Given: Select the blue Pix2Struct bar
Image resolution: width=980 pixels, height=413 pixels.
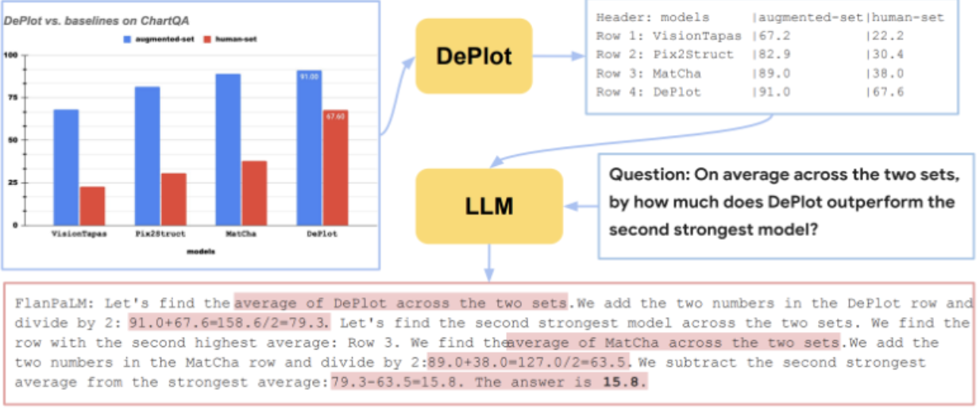Looking at the screenshot, I should point(147,156).
